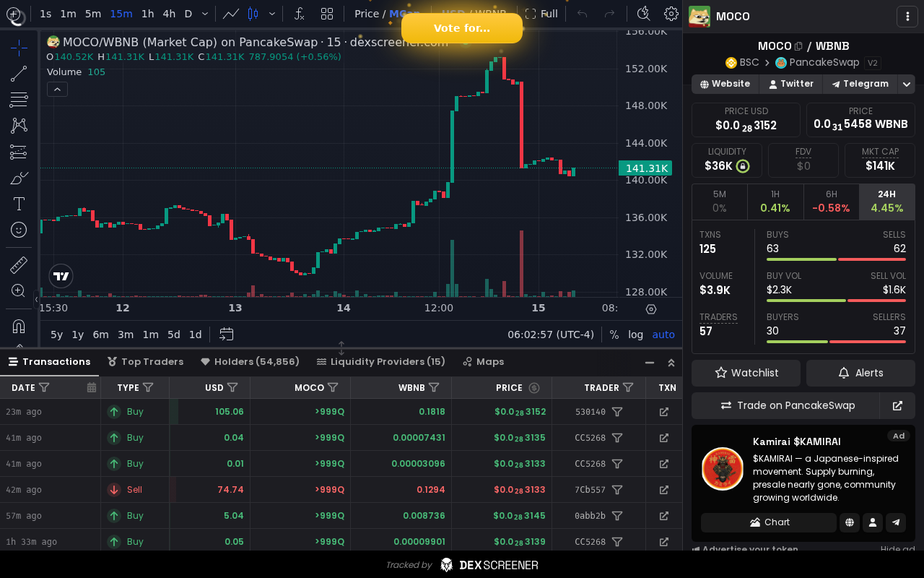Select the 15m interval

point(121,14)
